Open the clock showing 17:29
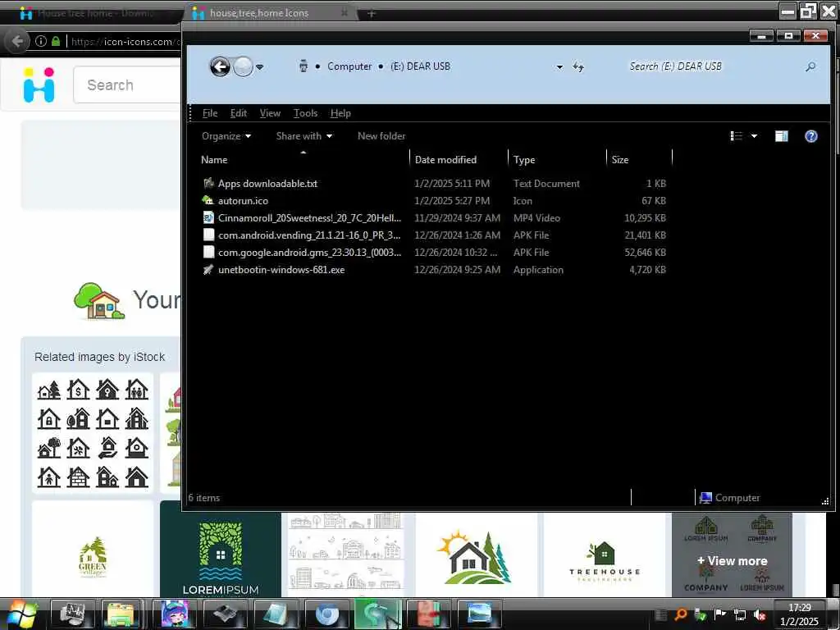 799,614
